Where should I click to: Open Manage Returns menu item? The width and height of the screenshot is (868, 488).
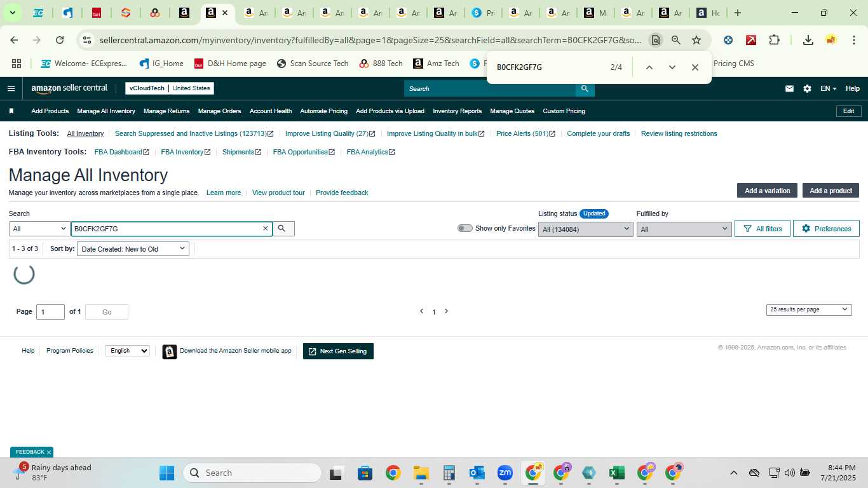[166, 111]
